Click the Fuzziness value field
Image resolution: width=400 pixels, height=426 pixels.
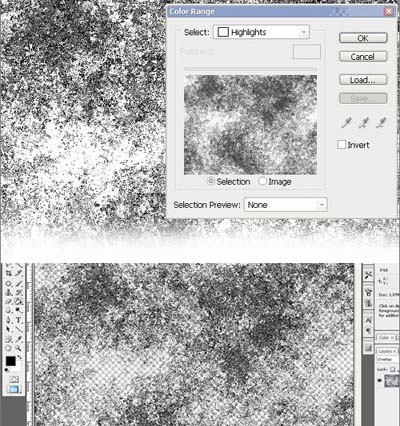307,52
